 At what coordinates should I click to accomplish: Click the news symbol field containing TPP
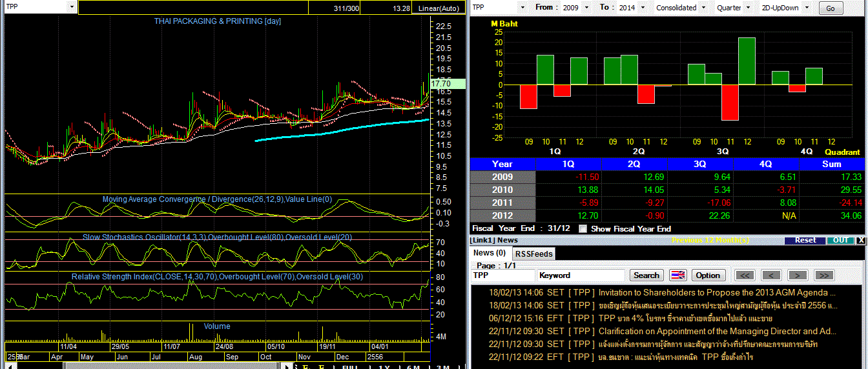pyautogui.click(x=502, y=275)
